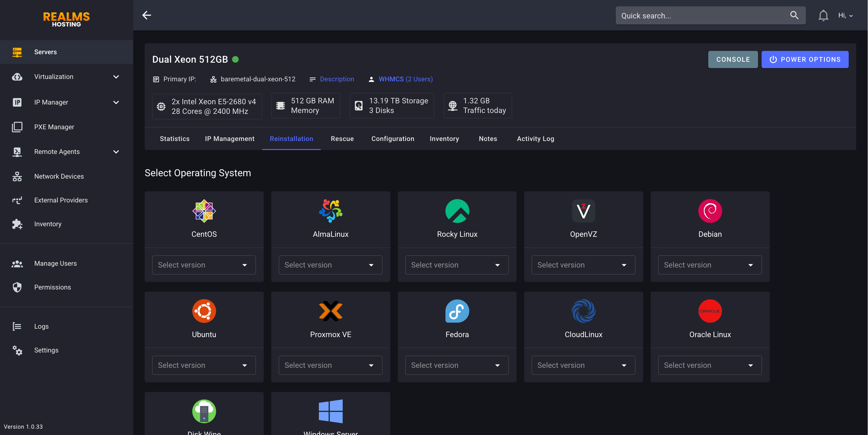Open the Hi user account menu
This screenshot has height=435, width=868.
(x=845, y=15)
